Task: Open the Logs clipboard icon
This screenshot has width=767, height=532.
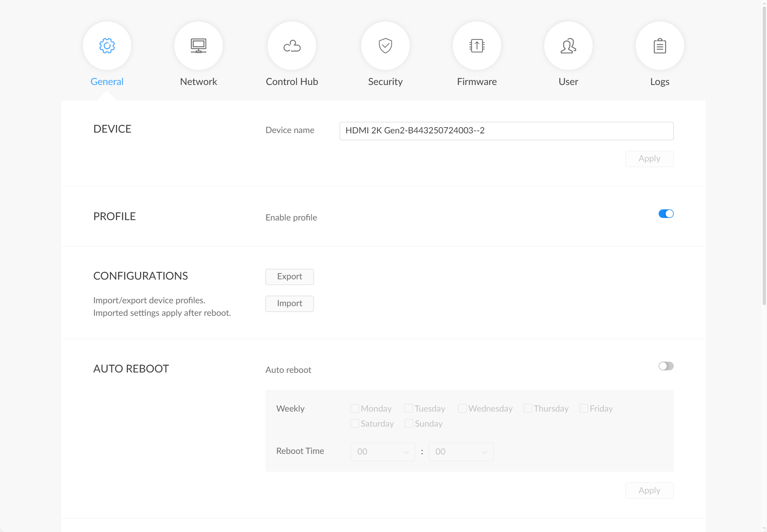Action: [660, 46]
